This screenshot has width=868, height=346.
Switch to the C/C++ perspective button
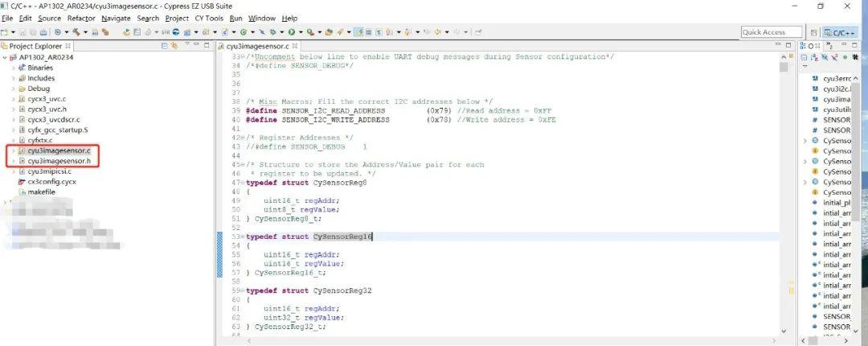click(x=841, y=33)
